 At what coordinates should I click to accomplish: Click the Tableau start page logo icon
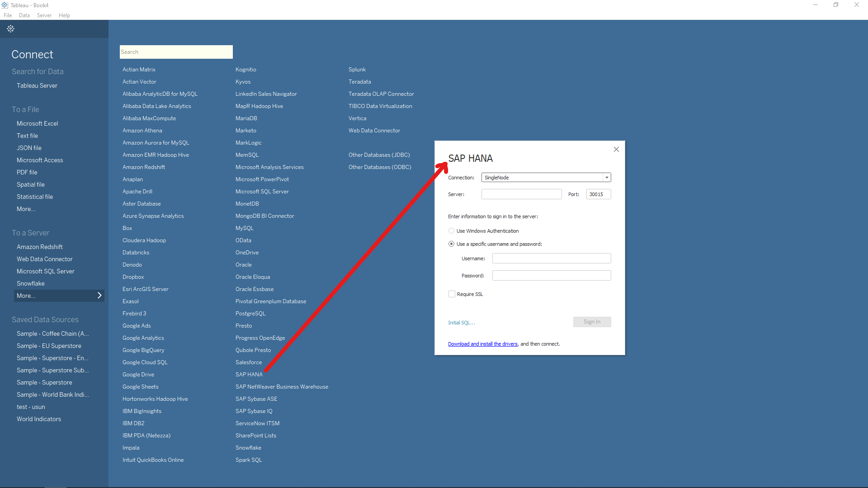(10, 29)
